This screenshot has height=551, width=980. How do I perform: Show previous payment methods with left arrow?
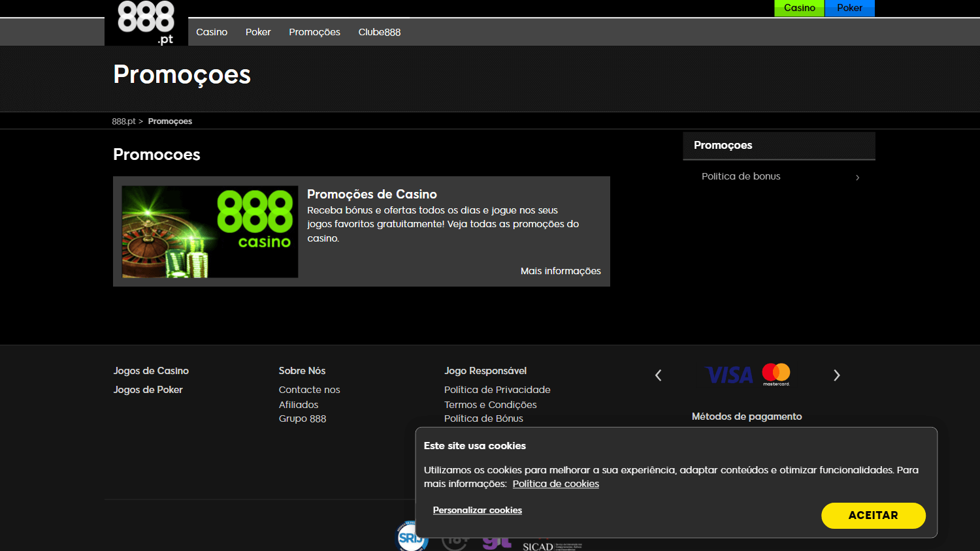pos(659,375)
